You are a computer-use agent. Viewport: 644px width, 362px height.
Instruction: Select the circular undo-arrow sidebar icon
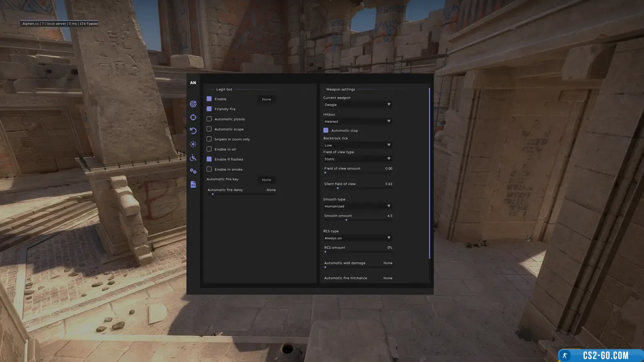click(x=193, y=131)
